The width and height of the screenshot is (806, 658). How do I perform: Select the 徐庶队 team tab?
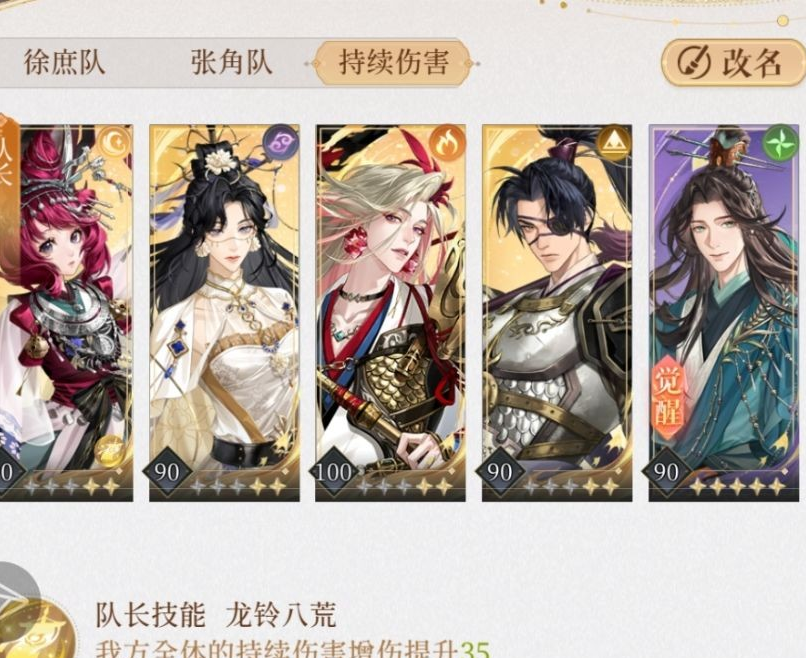pyautogui.click(x=64, y=63)
